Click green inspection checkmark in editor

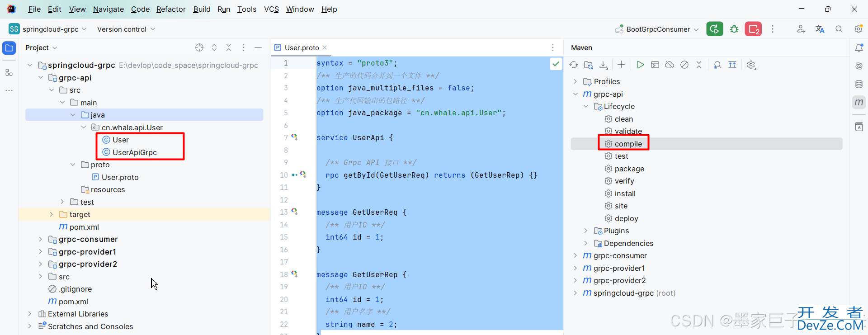point(556,64)
